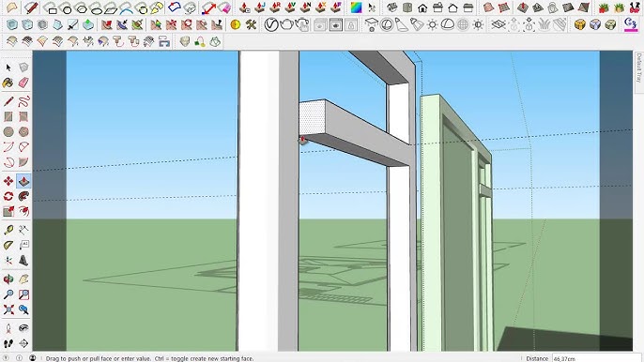Click the user profile status bar icon
This screenshot has width=644, height=362.
pos(33,358)
